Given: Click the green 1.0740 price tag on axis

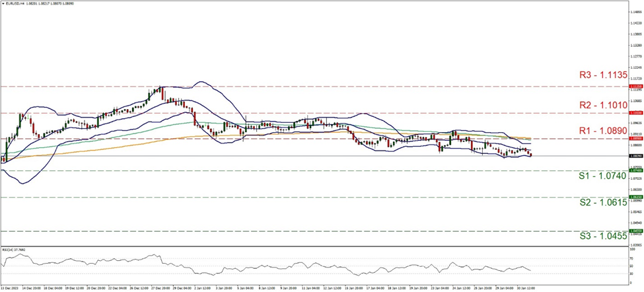Looking at the screenshot, I should [634, 170].
